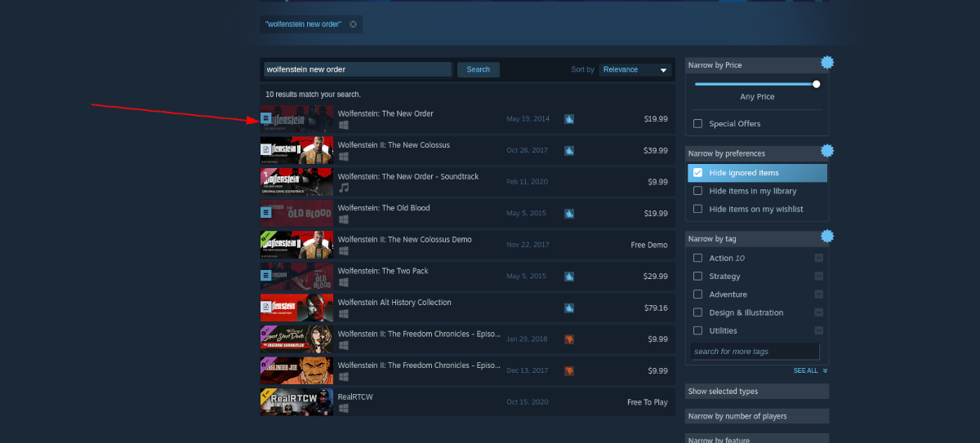Click the Free To Play price label
This screenshot has width=980, height=443.
click(x=648, y=403)
